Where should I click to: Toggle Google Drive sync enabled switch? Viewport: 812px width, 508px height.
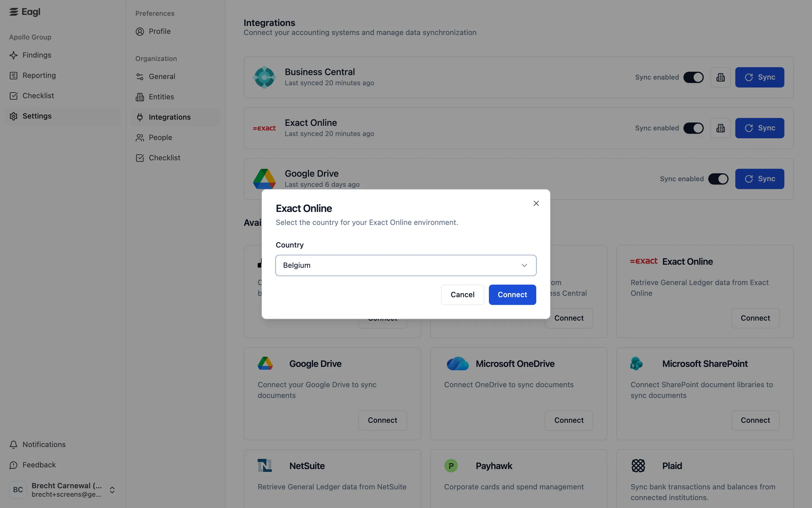tap(718, 179)
